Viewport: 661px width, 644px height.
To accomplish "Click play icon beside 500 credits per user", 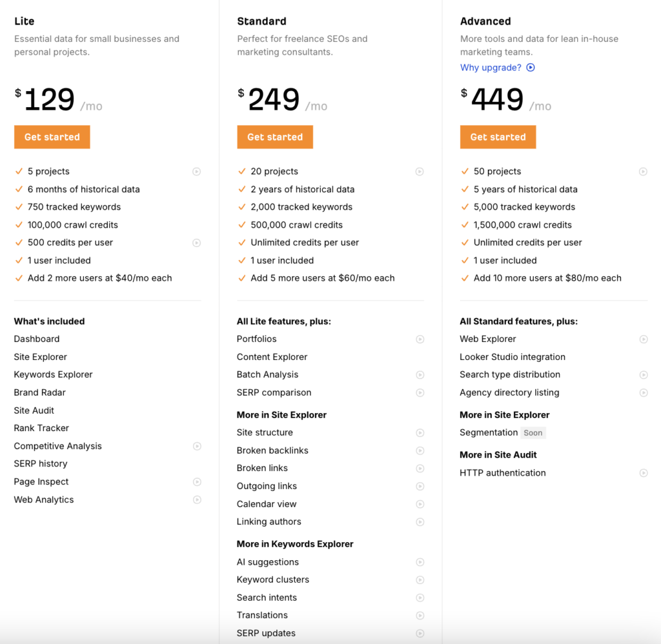I will (x=196, y=243).
